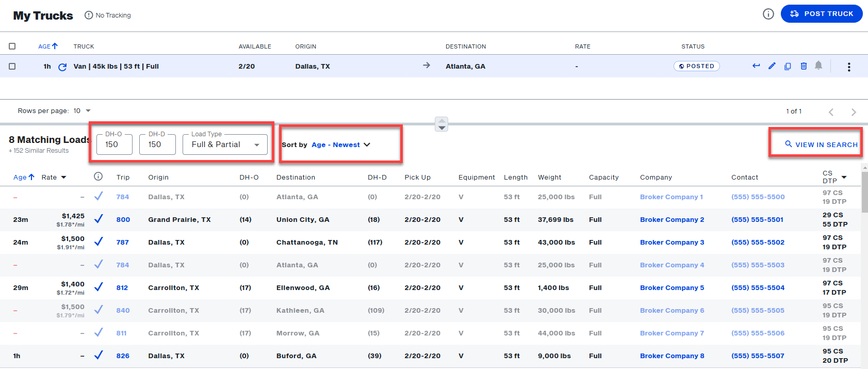Open the Rows per page dropdown
This screenshot has height=369, width=868.
pos(82,111)
